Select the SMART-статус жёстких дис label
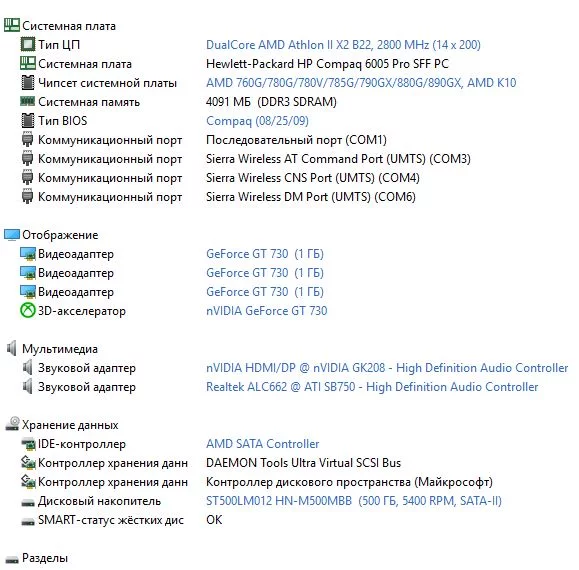 tap(111, 520)
